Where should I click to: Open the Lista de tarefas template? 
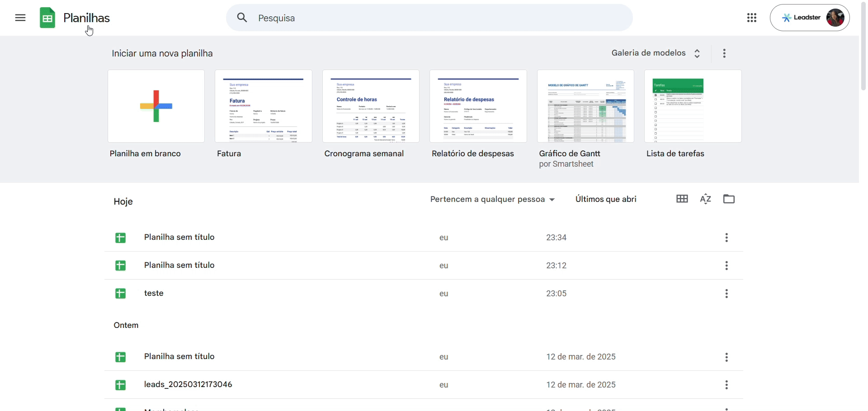(693, 106)
